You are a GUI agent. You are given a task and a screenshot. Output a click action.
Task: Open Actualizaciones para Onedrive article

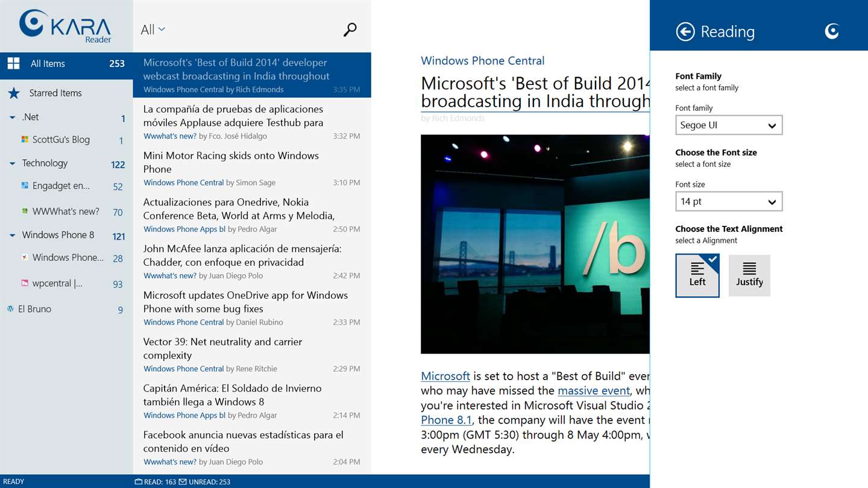(x=252, y=214)
